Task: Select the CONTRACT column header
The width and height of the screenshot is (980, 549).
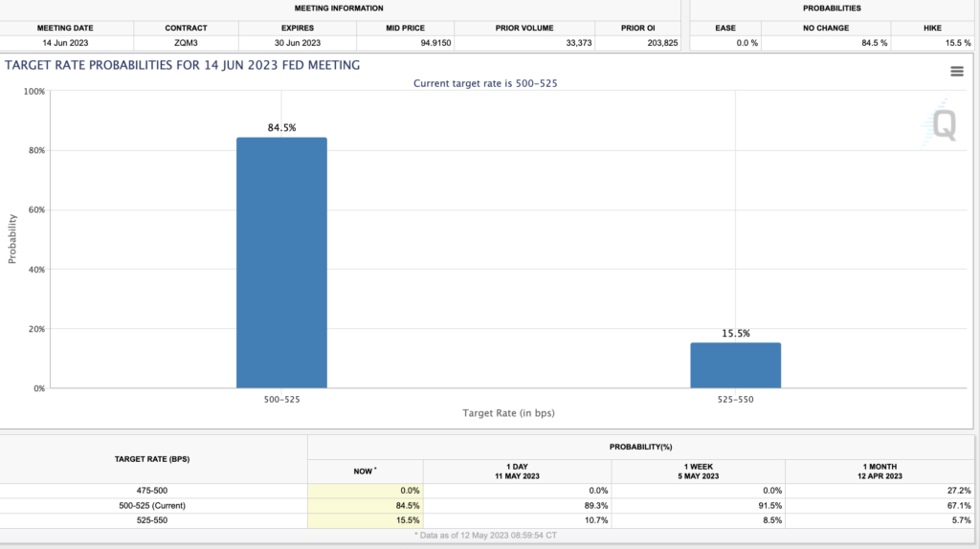Action: pos(186,28)
